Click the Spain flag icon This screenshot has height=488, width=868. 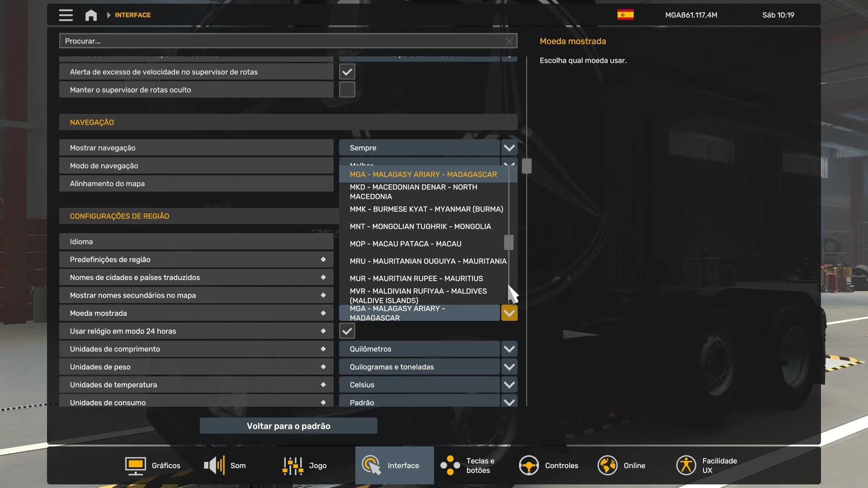[625, 15]
